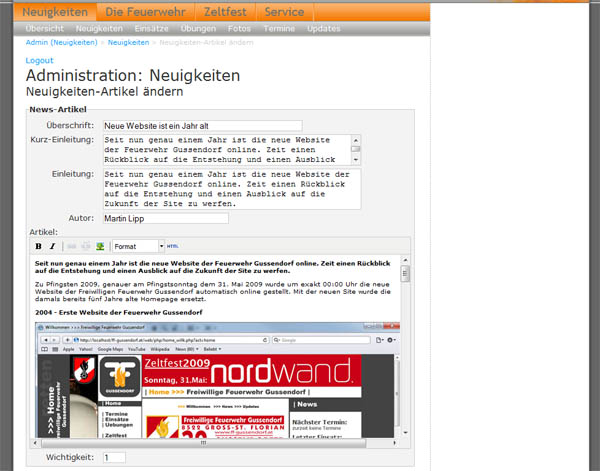Click the Wichtigkeit number field

pyautogui.click(x=114, y=457)
